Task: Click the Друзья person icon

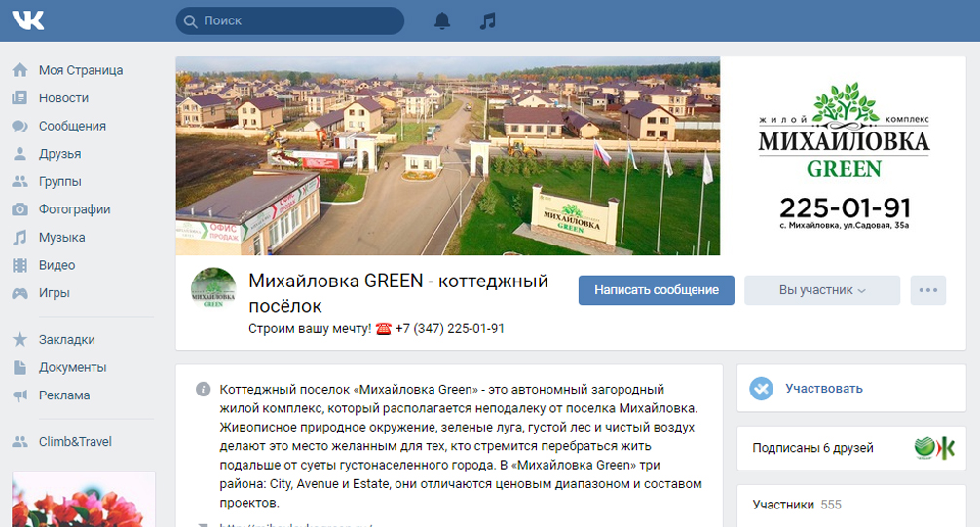Action: click(20, 154)
